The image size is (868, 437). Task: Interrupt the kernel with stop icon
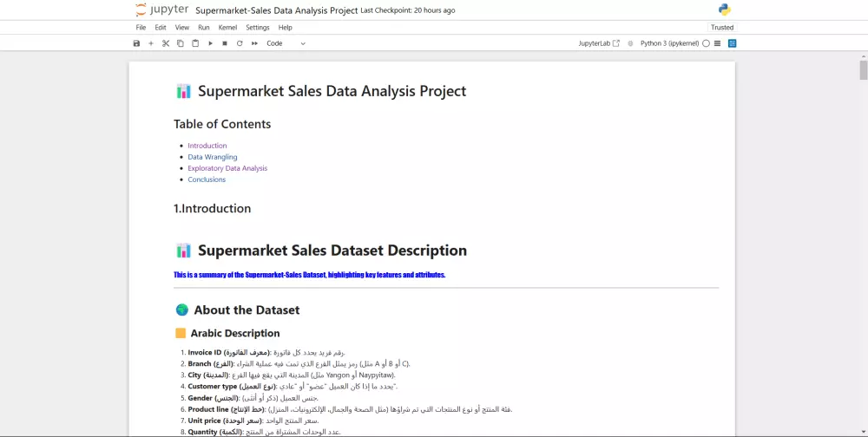[x=225, y=43]
